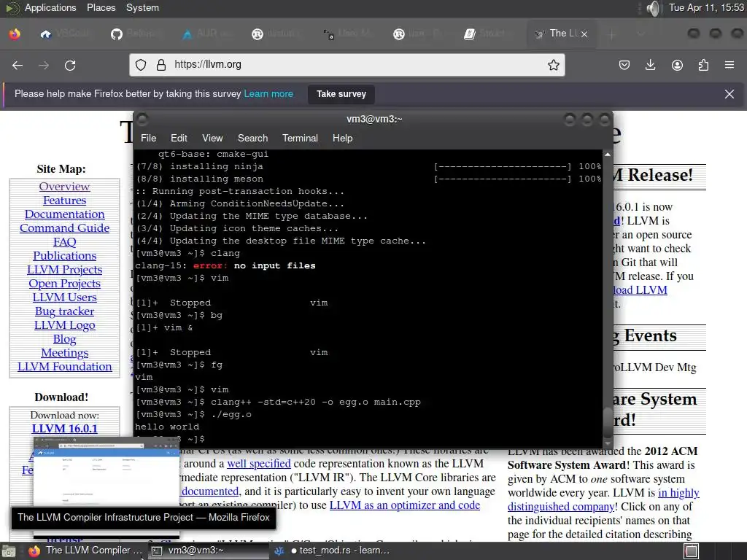Click the LLVM 16.0.1 download link
The height and width of the screenshot is (560, 747).
pos(64,429)
